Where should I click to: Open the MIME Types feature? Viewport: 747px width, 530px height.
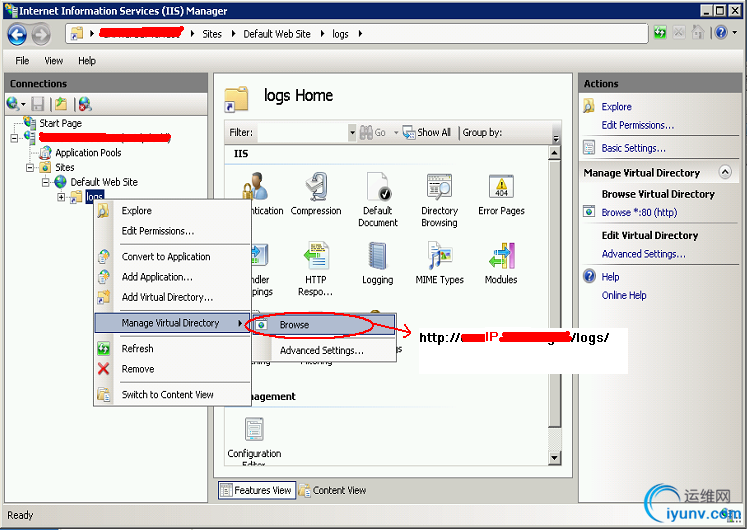(x=439, y=263)
